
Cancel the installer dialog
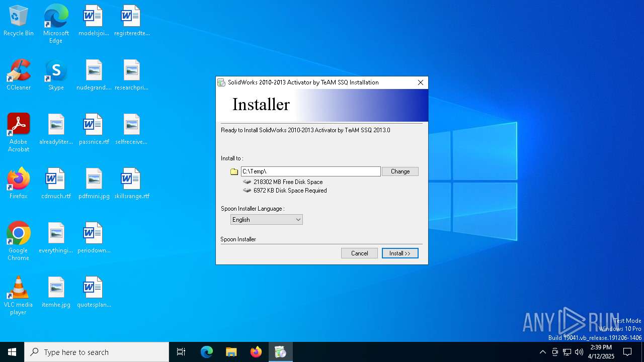point(359,253)
